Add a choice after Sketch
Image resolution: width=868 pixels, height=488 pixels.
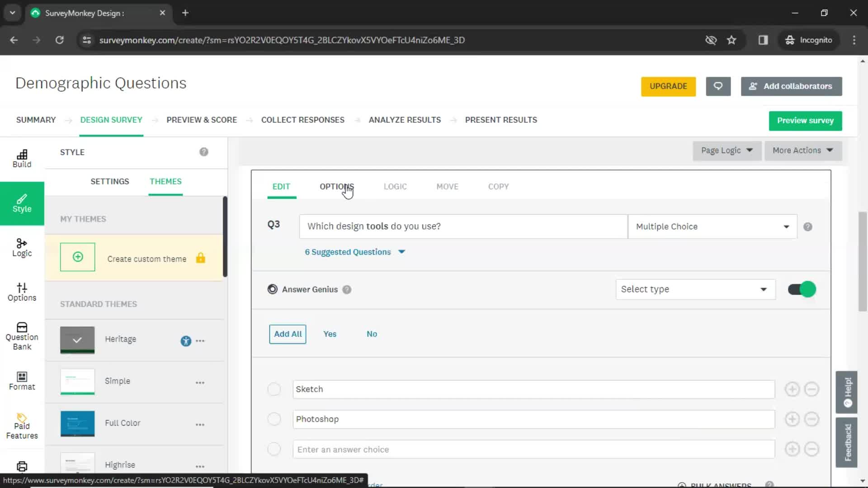792,389
